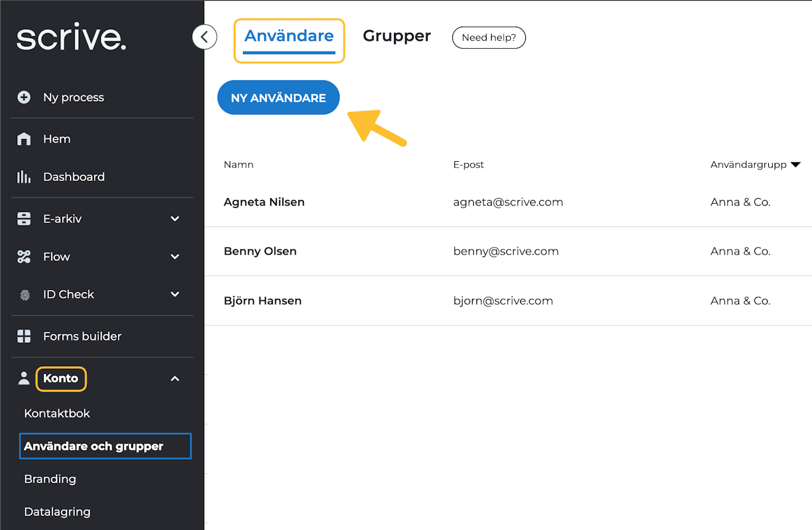Click ID Check label in the sidebar
Image resolution: width=812 pixels, height=530 pixels.
click(x=69, y=295)
